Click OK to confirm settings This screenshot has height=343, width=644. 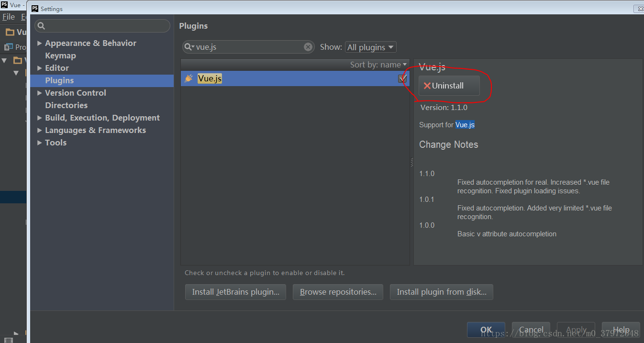pyautogui.click(x=486, y=330)
